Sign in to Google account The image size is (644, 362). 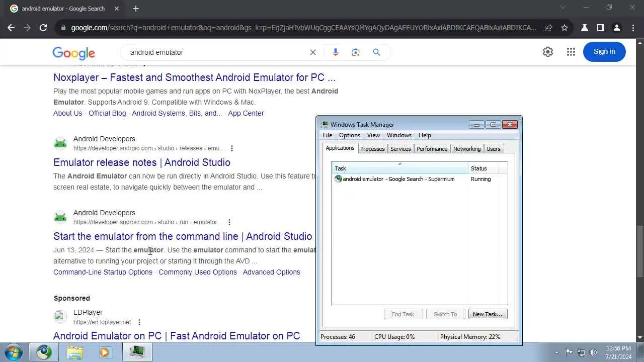[x=604, y=51]
